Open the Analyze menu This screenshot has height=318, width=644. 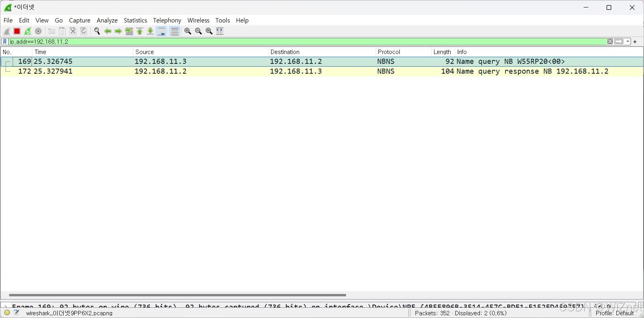107,20
